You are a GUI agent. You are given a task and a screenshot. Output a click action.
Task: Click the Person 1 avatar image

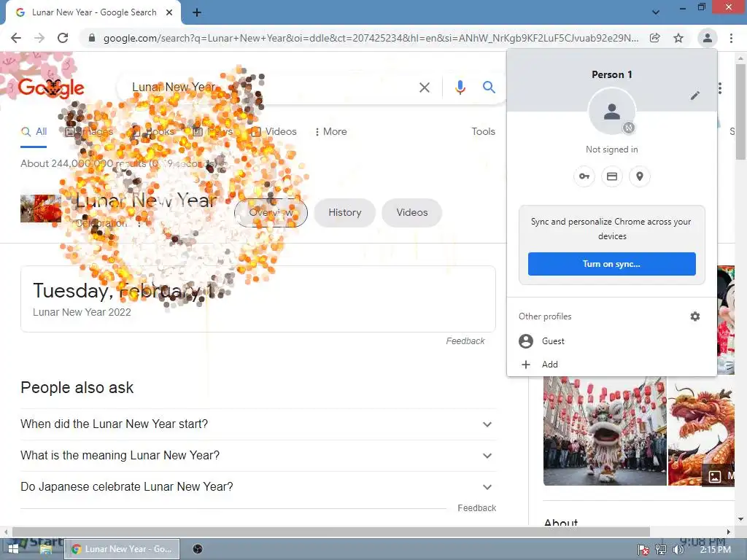(612, 112)
